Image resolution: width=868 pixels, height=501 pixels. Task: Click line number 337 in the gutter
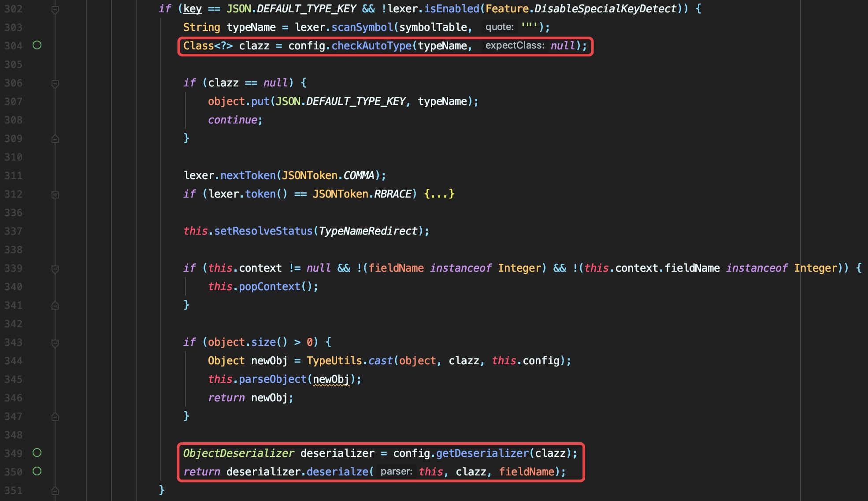(x=13, y=231)
